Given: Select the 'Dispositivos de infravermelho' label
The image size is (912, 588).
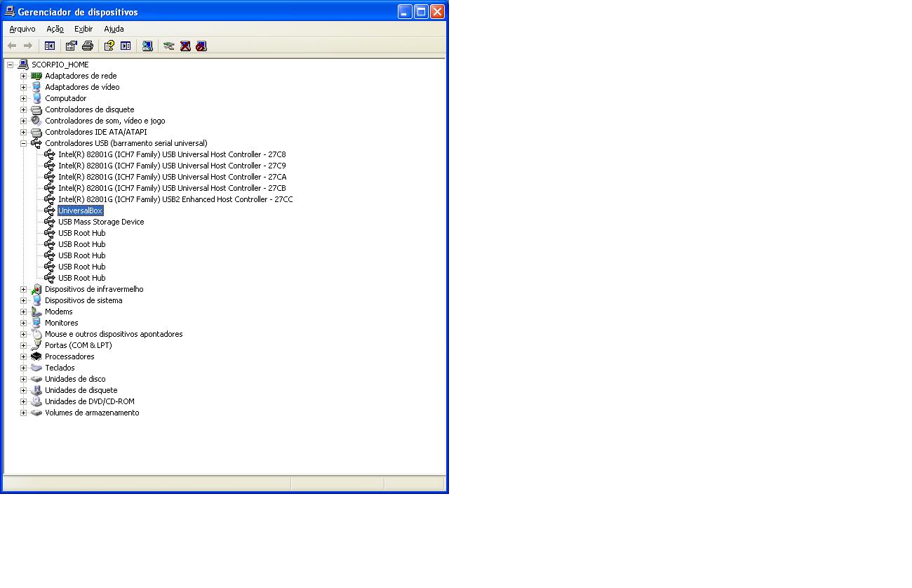Looking at the screenshot, I should point(94,289).
